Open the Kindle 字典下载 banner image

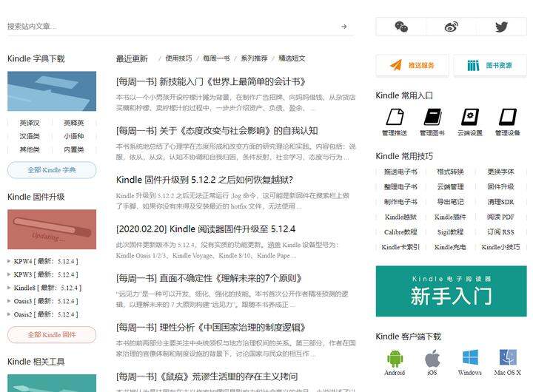tap(52, 91)
